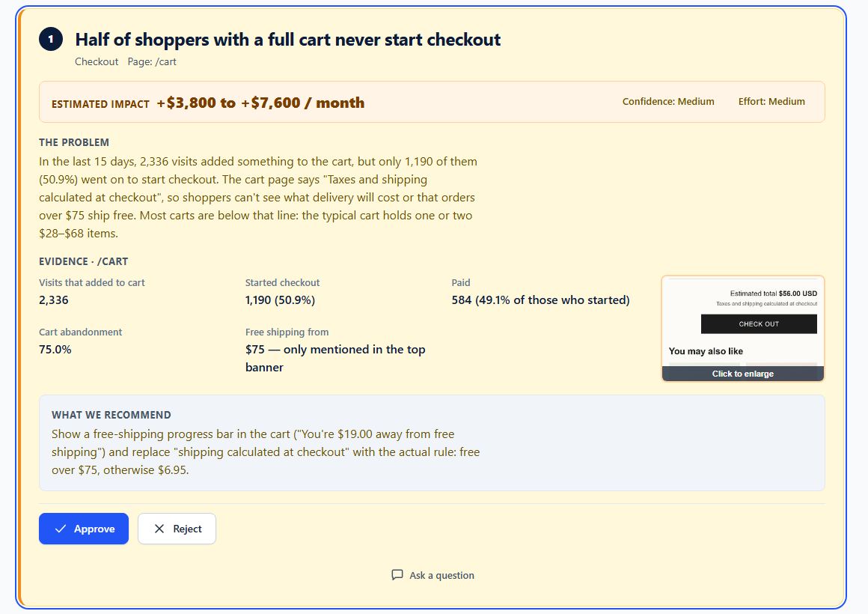
Task: Click the checkmark icon in Approve
Action: [x=61, y=529]
